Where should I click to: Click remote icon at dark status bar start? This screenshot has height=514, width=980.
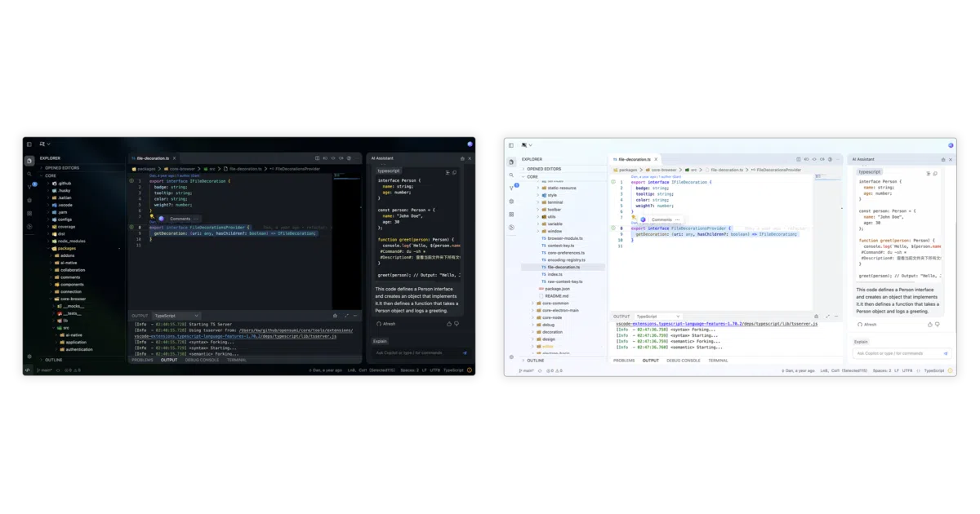(x=28, y=370)
